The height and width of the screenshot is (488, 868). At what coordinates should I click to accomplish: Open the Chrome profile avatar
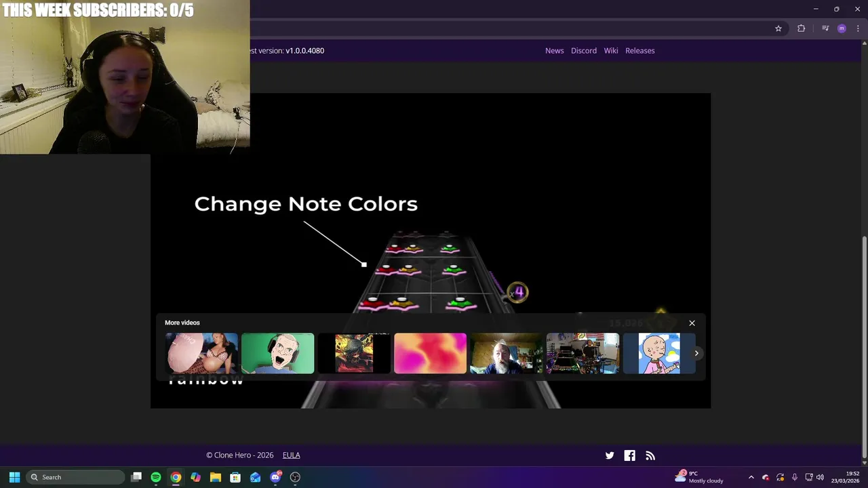click(842, 28)
